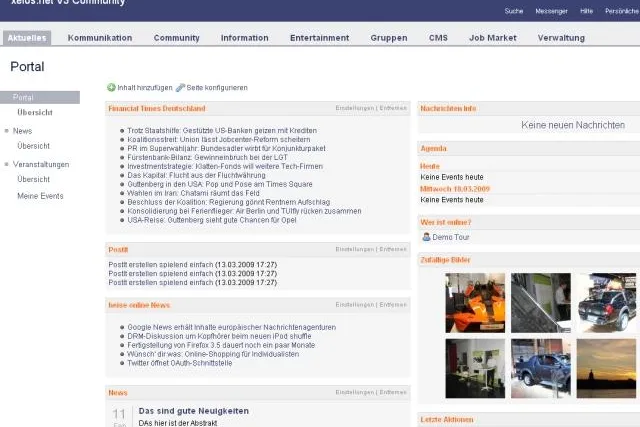This screenshot has width=640, height=427.
Task: Open the Fürstenbank-Bilanz headline
Action: (x=207, y=158)
